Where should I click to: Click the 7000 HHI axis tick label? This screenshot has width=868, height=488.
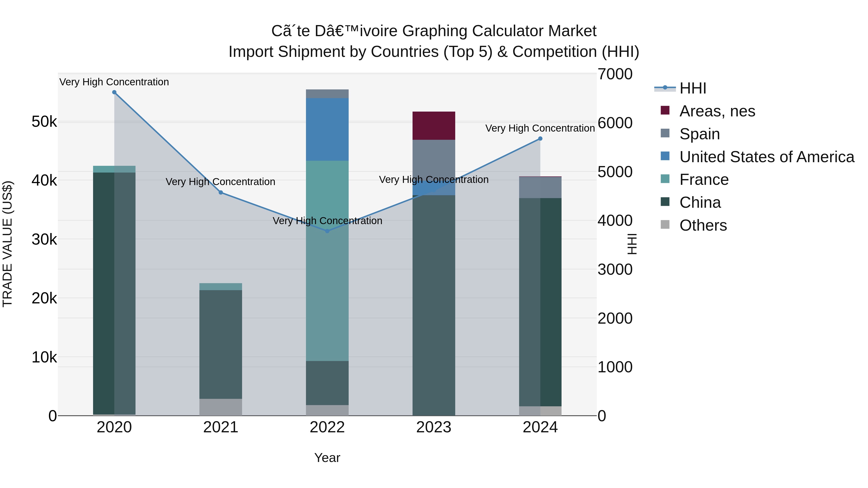615,74
